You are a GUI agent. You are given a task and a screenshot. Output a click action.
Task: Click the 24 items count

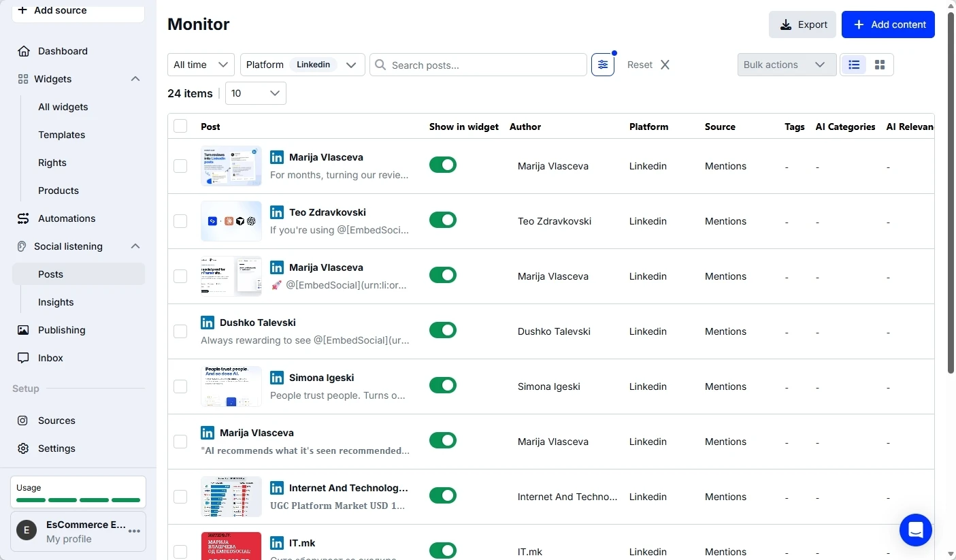point(190,93)
